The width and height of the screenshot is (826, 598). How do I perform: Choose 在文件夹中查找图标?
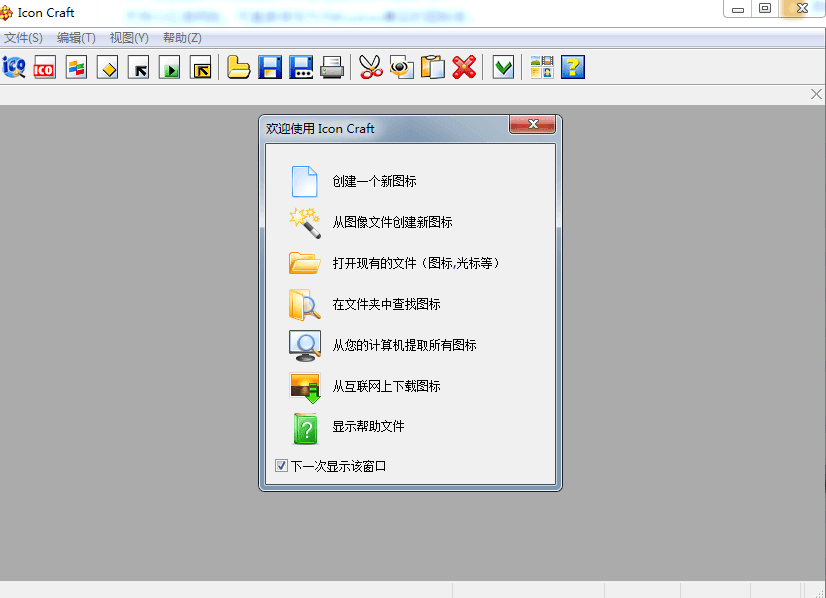coord(386,304)
